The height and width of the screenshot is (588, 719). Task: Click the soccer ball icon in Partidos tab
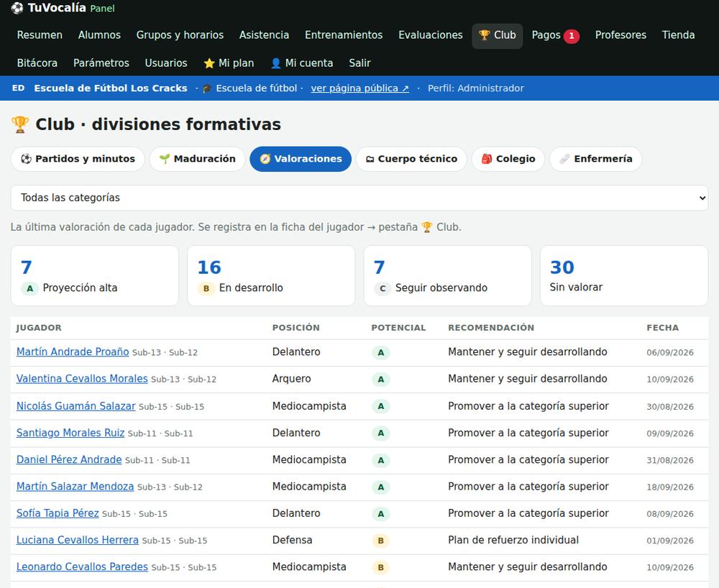click(x=27, y=159)
